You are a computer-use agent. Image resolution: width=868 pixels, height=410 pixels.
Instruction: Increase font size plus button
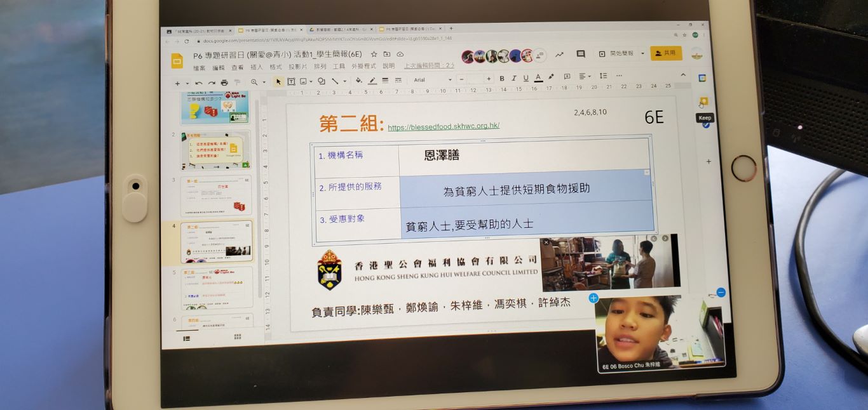coord(489,79)
